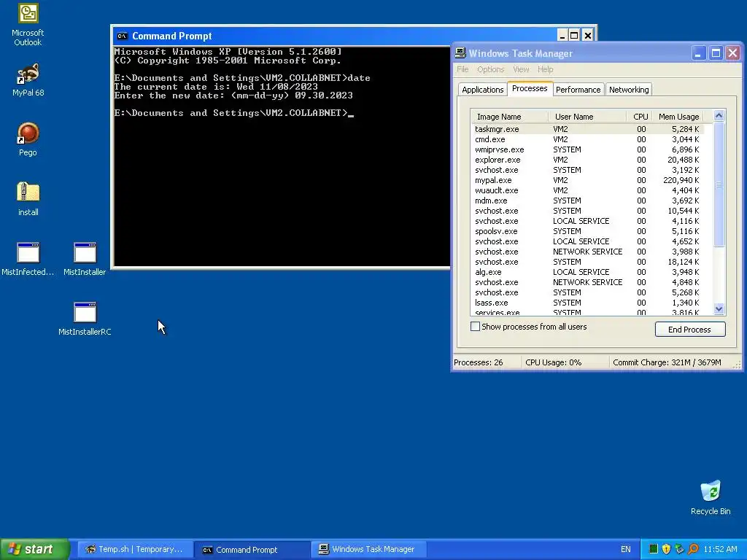This screenshot has height=560, width=747.
Task: Open the File menu in Task Manager
Action: click(x=462, y=69)
